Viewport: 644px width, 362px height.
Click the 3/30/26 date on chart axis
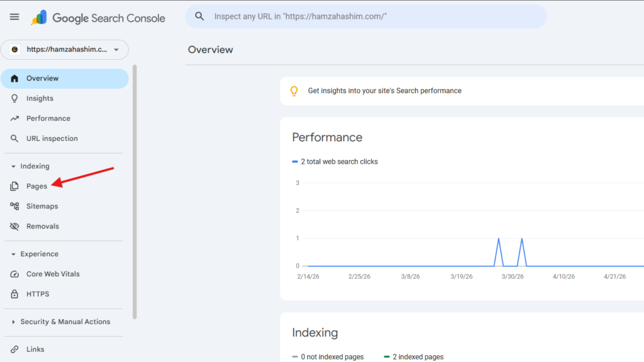512,276
